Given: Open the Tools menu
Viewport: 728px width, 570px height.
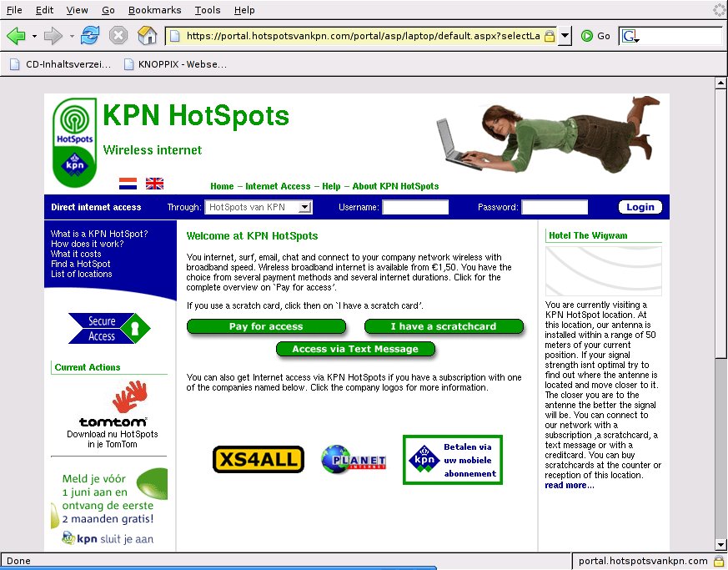Looking at the screenshot, I should (x=208, y=10).
